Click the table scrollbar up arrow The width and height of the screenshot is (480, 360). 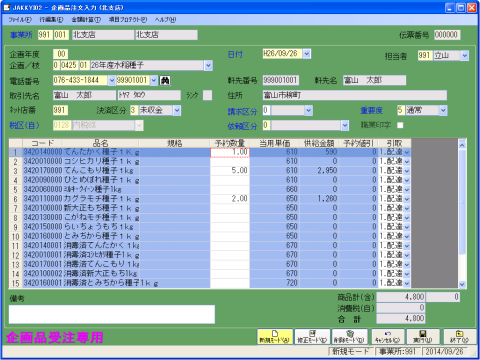[x=462, y=145]
